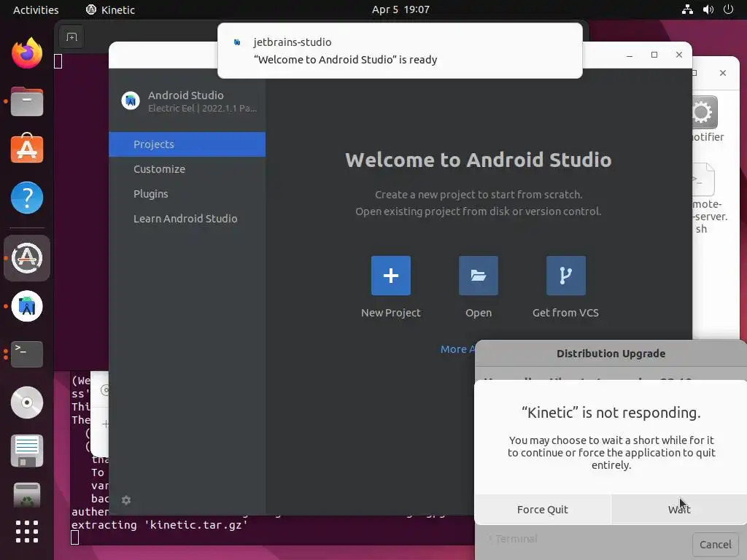The image size is (747, 560).
Task: Maximize the Android Studio welcome window
Action: [654, 55]
